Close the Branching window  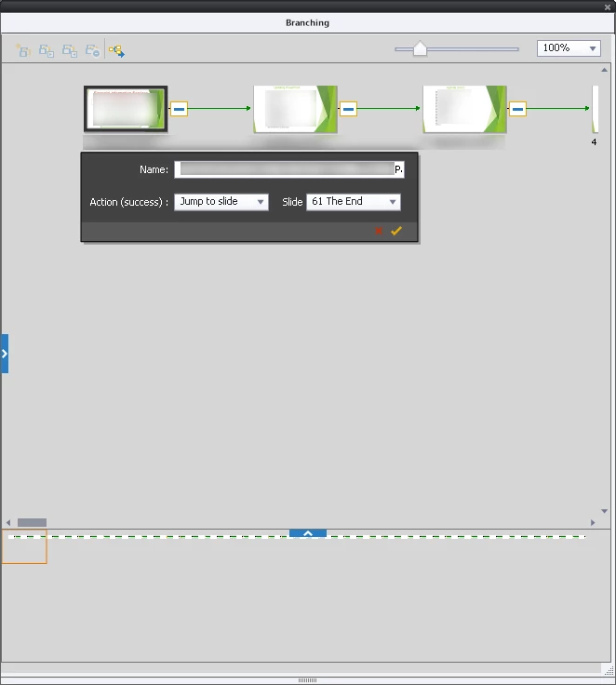click(608, 7)
